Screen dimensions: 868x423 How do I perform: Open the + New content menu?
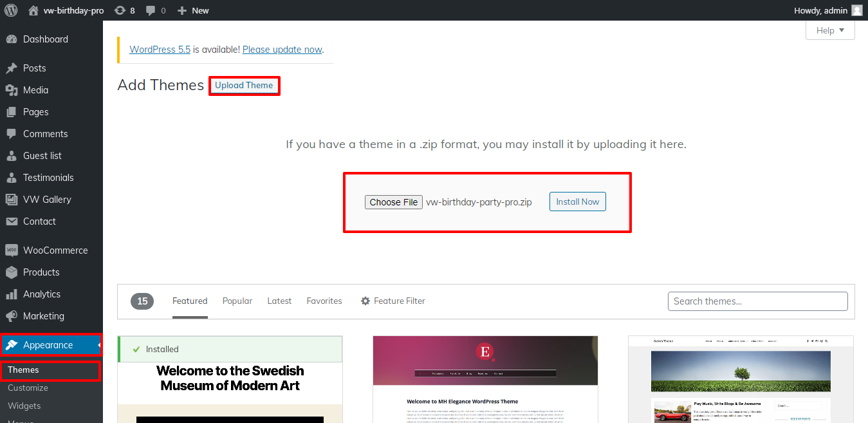click(193, 10)
